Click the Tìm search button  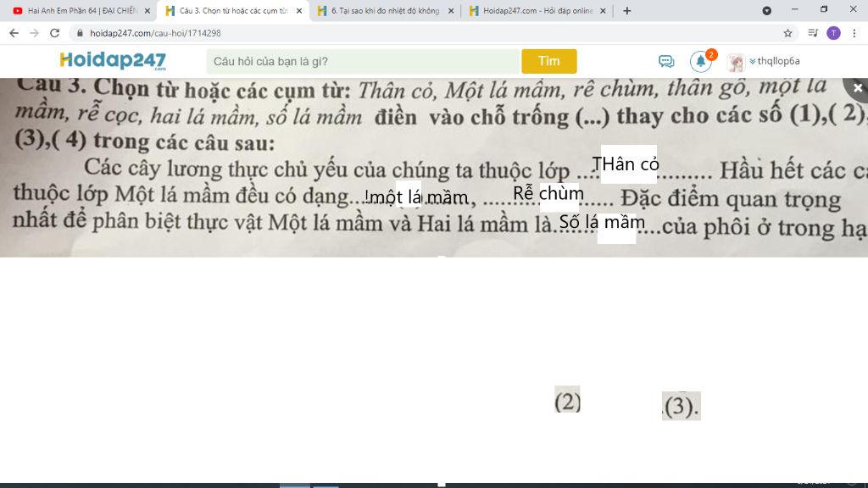click(548, 61)
